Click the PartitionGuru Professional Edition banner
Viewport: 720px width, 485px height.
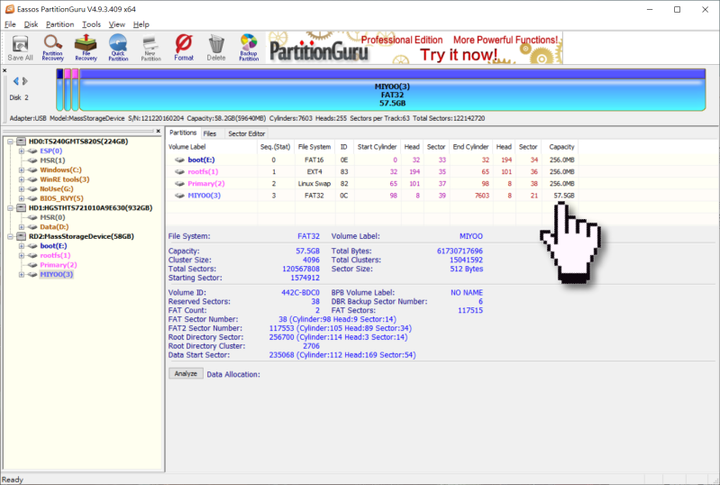click(415, 48)
